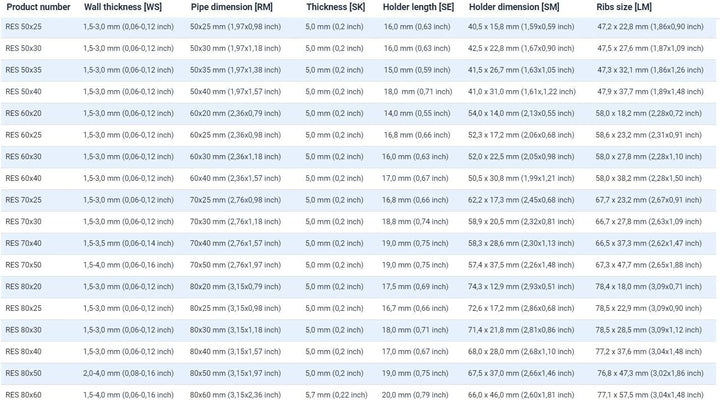This screenshot has height=401, width=720.
Task: Click holder dimension 57,4 x 37,5 mm
Action: point(521,265)
